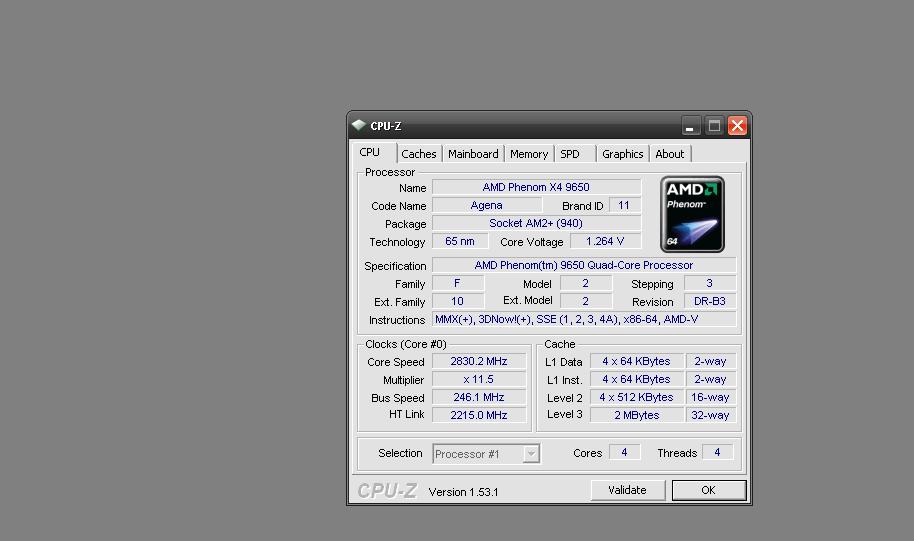Click the Family value F

[458, 283]
